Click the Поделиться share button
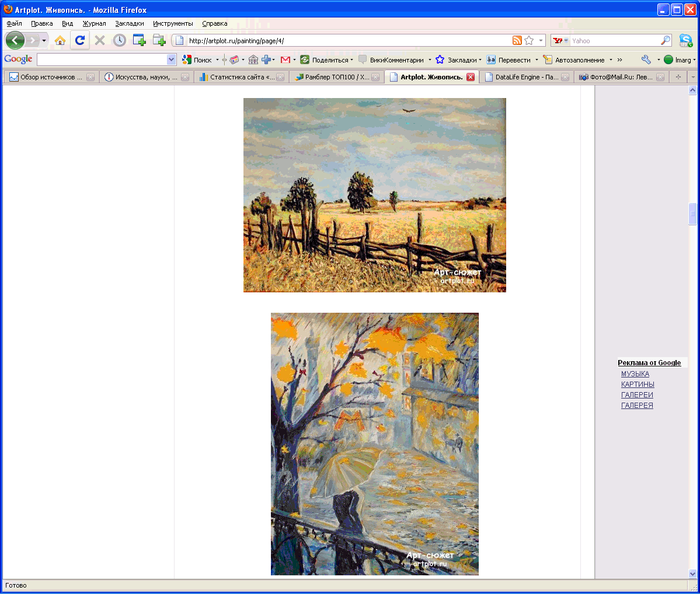700x594 pixels. point(325,60)
